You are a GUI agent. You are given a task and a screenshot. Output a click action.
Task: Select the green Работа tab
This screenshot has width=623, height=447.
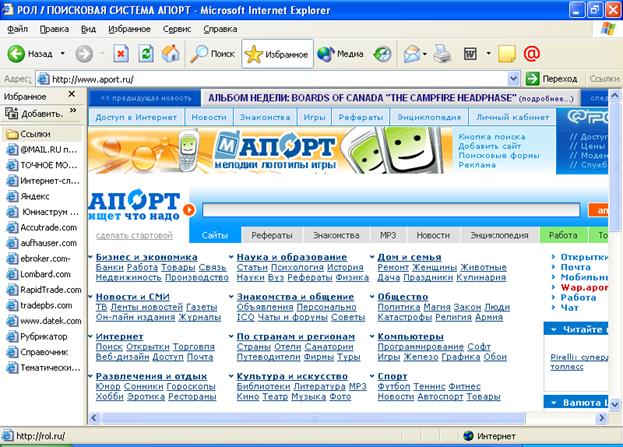[563, 235]
